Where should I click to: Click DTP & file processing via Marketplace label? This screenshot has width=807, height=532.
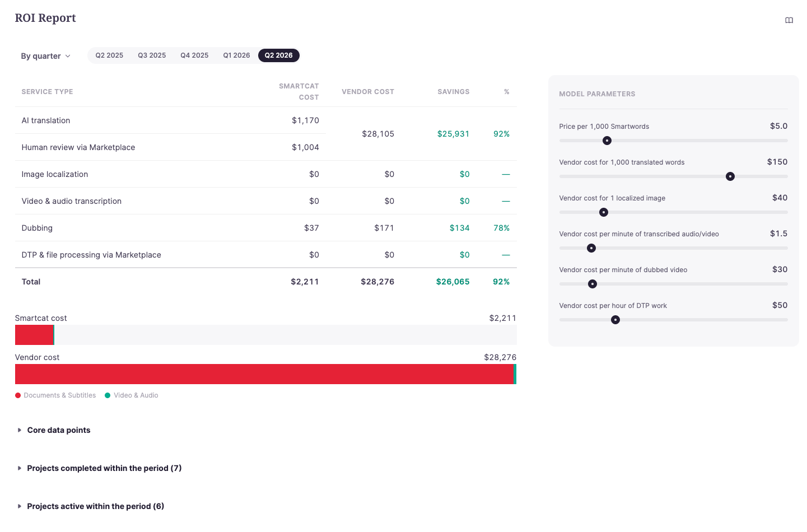pos(91,255)
